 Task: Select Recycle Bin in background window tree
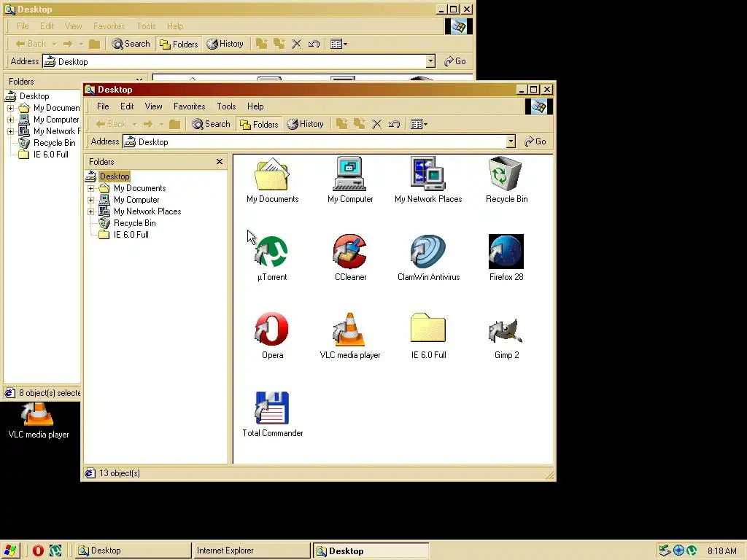click(x=54, y=143)
